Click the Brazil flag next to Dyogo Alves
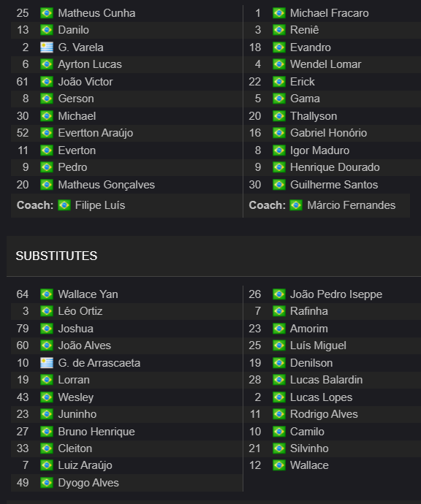Screen dimensions: 421x504 tap(47, 483)
